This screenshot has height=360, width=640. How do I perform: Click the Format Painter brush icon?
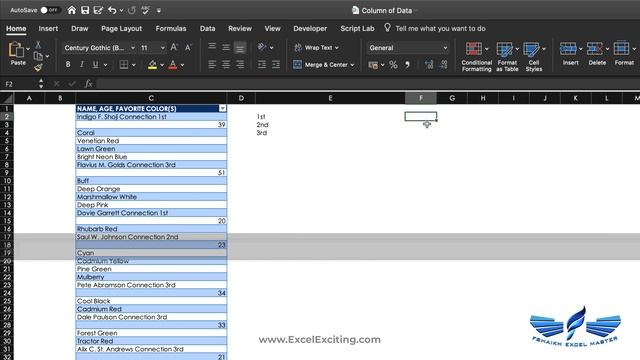point(38,67)
